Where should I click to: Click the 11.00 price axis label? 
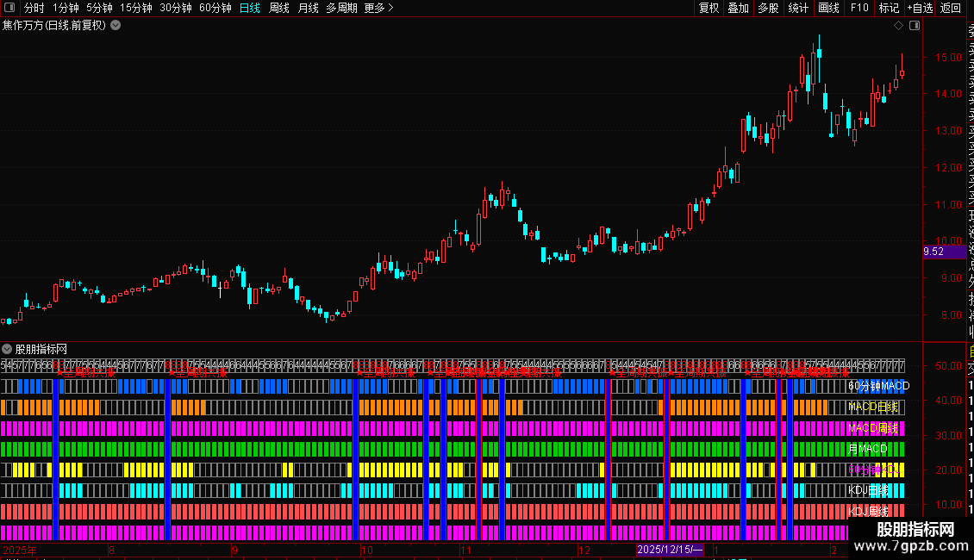click(x=948, y=205)
